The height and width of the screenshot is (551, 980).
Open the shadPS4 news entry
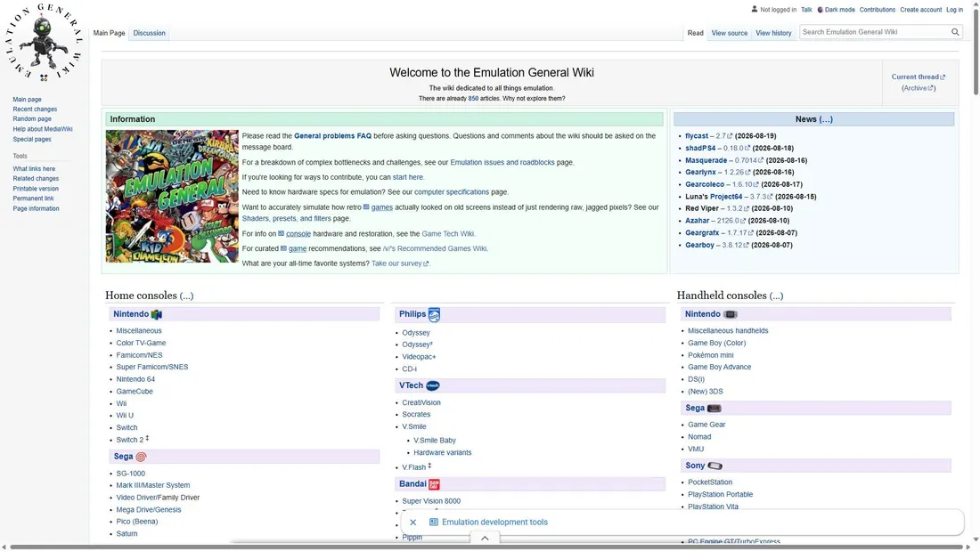tap(700, 149)
